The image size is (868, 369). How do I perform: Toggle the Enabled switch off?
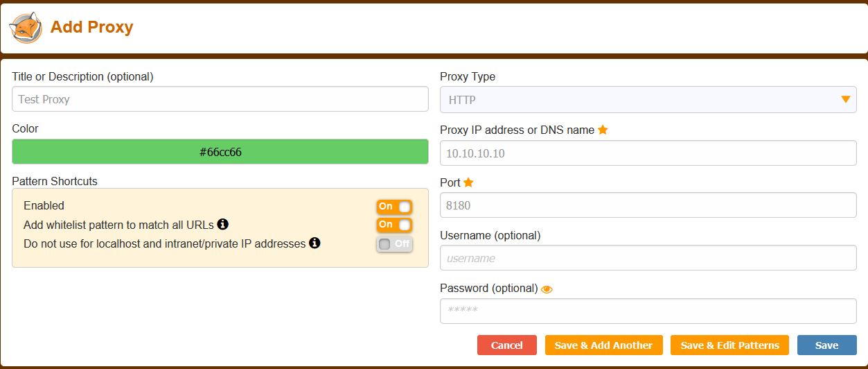click(394, 207)
